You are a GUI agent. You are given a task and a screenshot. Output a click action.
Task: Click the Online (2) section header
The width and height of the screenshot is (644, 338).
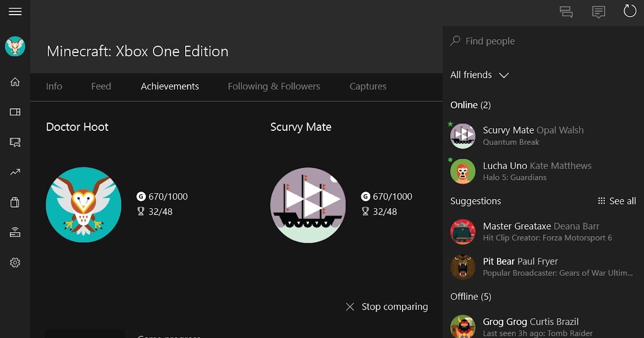point(471,105)
